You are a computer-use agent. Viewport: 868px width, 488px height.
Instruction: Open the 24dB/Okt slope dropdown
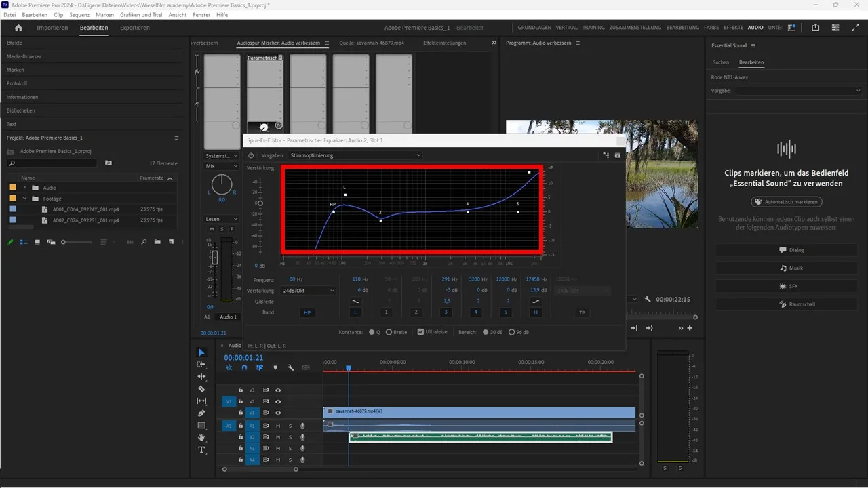[x=308, y=291]
